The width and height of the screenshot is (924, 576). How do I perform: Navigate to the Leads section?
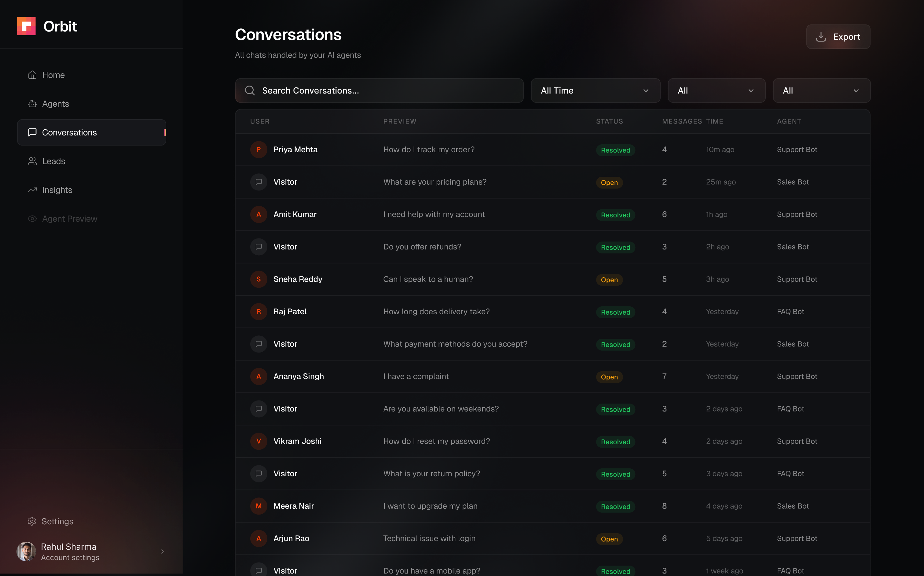pos(53,161)
